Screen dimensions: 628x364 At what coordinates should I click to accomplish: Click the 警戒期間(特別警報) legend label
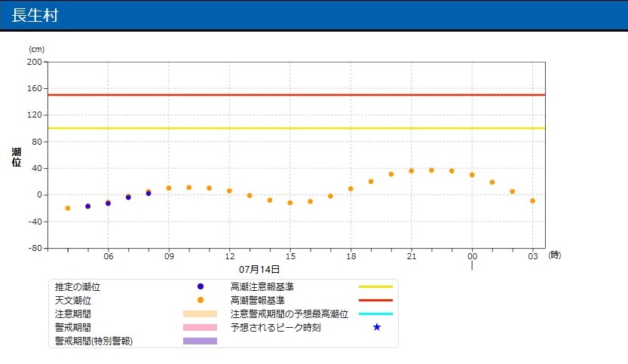tap(93, 341)
